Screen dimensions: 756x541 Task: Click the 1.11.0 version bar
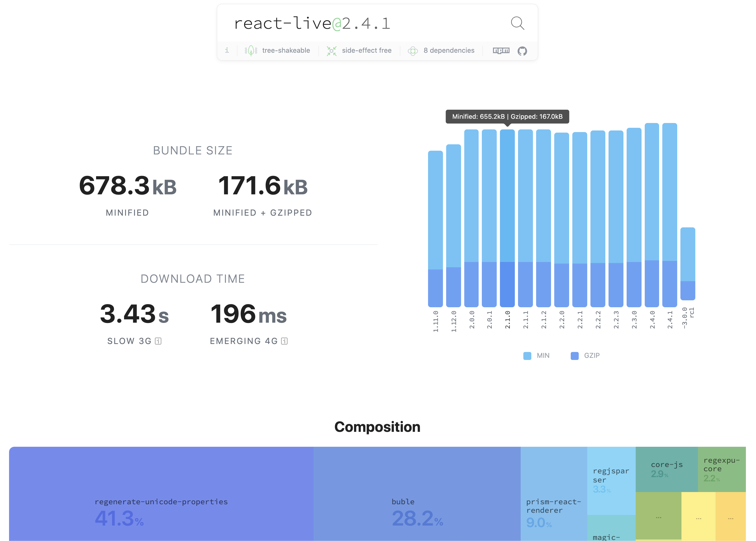click(435, 228)
